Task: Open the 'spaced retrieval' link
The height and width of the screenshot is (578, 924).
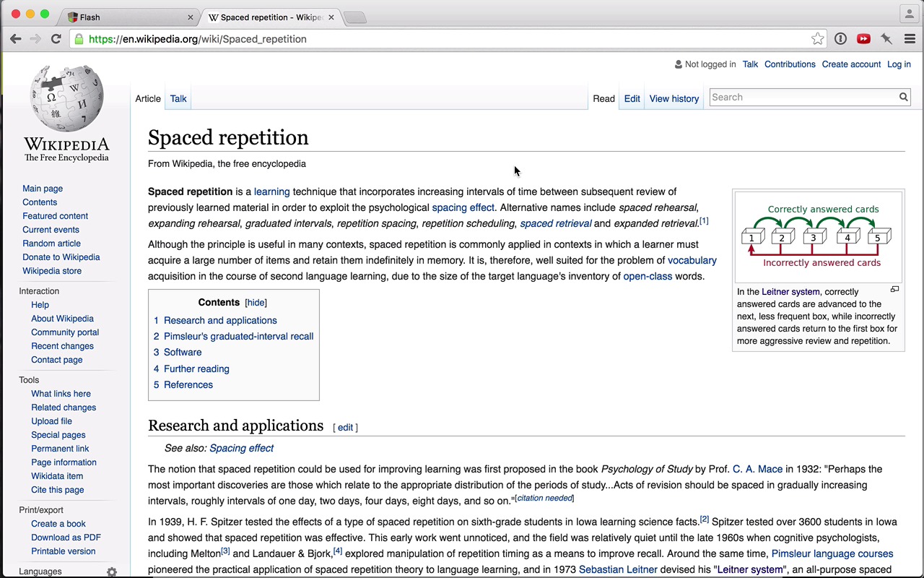Action: [556, 223]
